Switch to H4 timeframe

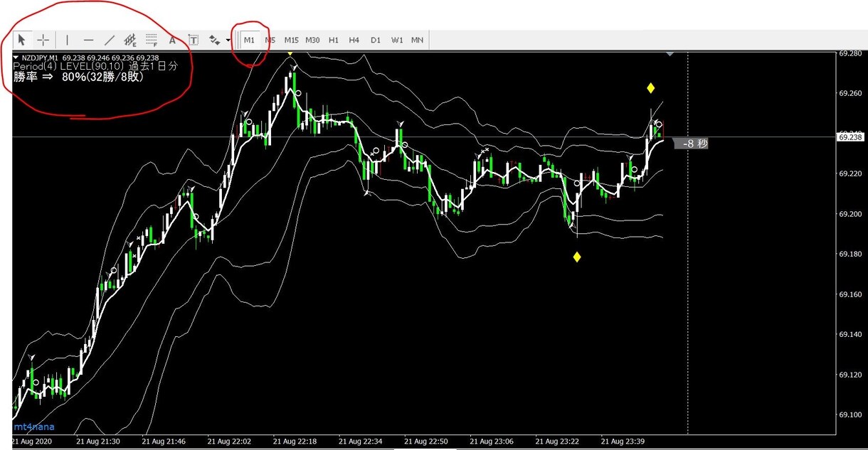[354, 40]
